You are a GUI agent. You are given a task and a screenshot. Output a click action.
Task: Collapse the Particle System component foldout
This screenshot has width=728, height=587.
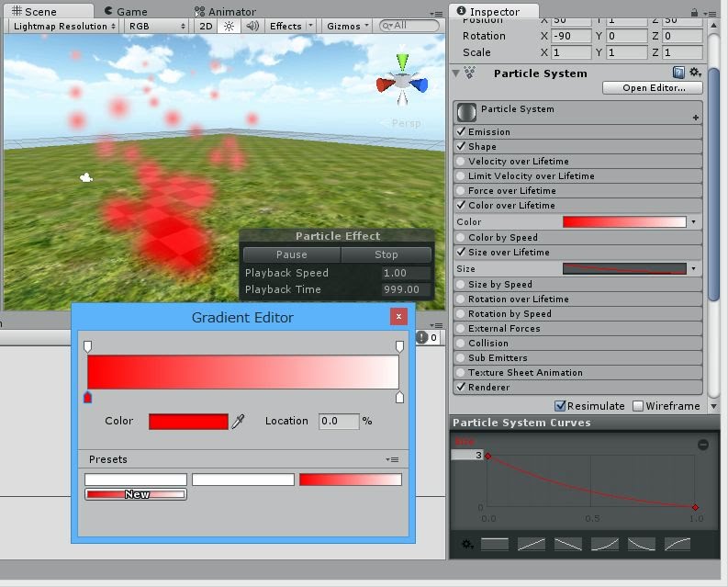[456, 73]
